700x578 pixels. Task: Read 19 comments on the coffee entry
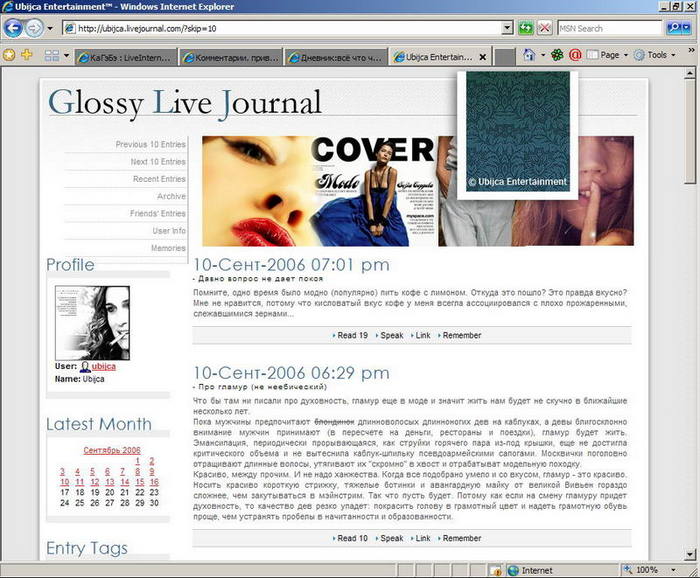point(352,335)
